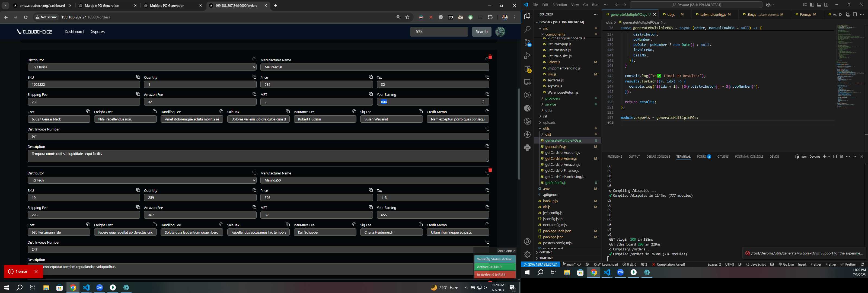
Task: Open VS Code Manage gear icon
Action: [x=527, y=254]
